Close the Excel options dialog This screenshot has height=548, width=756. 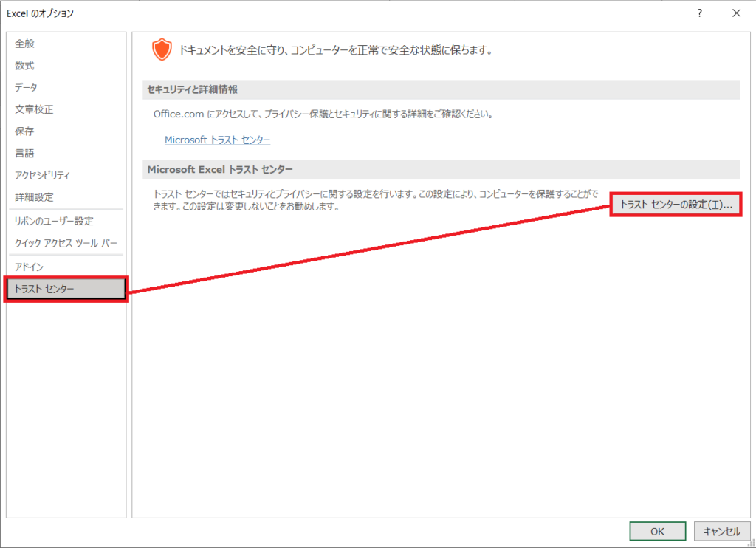736,13
